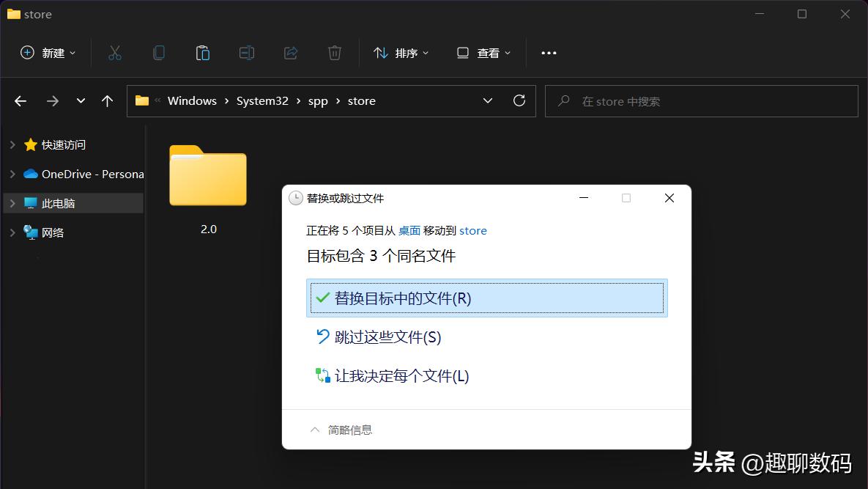Navigate back using the back arrow

click(x=20, y=100)
